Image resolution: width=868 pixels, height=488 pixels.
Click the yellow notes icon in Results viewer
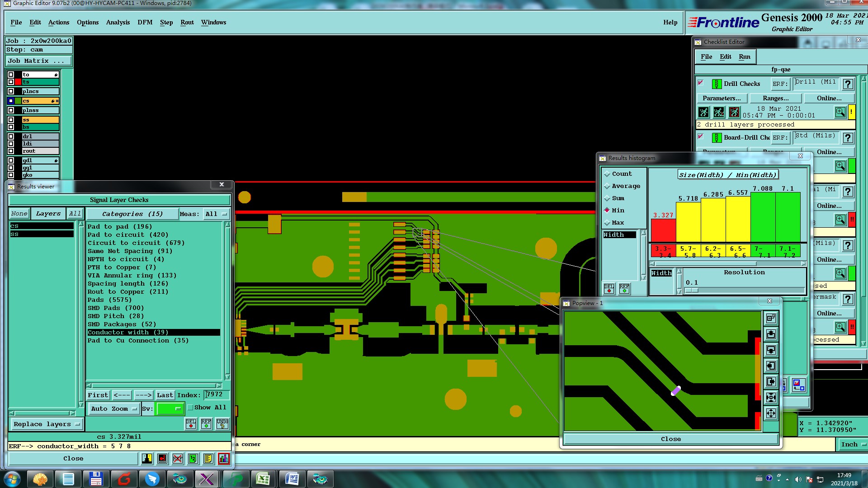pyautogui.click(x=208, y=459)
